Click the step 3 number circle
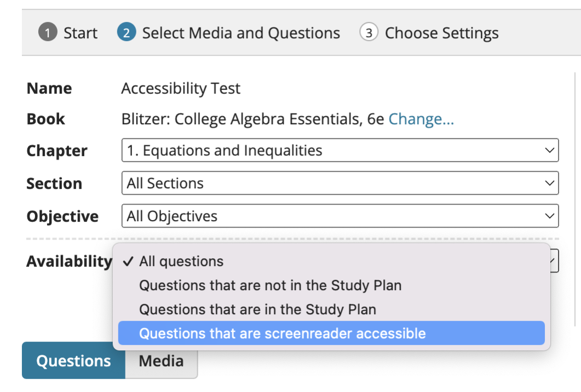 pyautogui.click(x=369, y=33)
